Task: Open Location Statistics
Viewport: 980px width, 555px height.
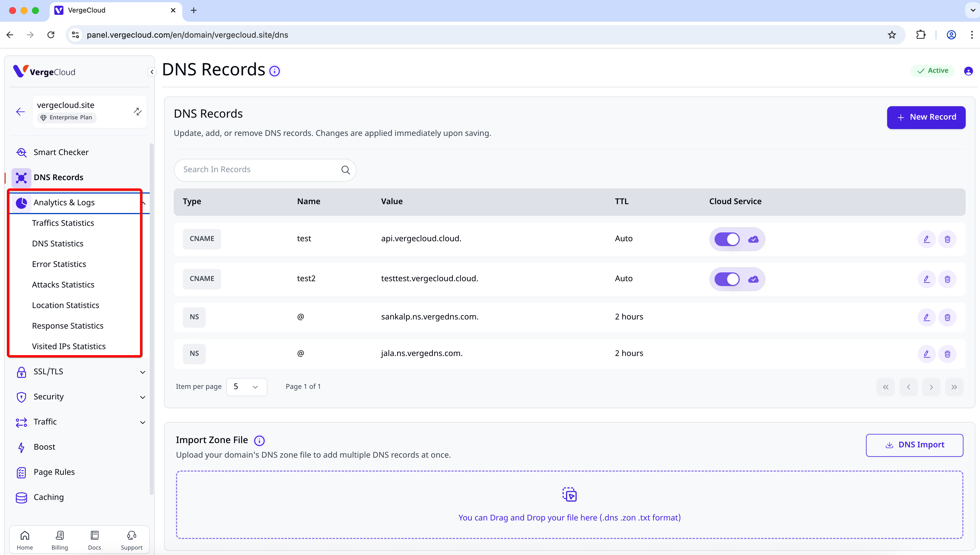Action: tap(66, 305)
